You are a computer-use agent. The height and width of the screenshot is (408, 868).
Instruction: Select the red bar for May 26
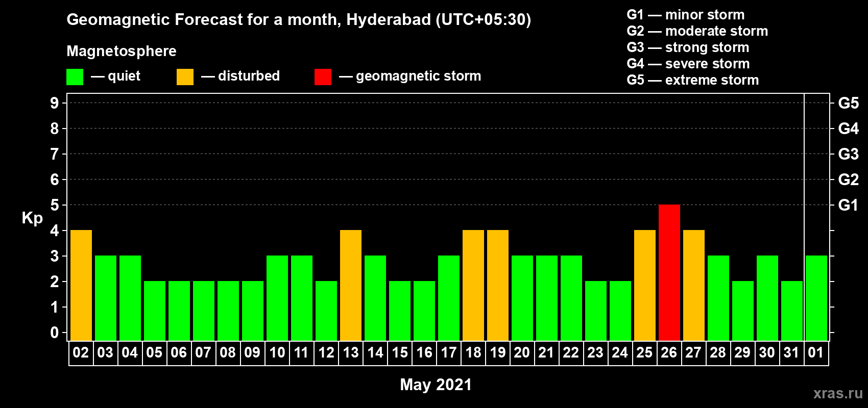[669, 272]
